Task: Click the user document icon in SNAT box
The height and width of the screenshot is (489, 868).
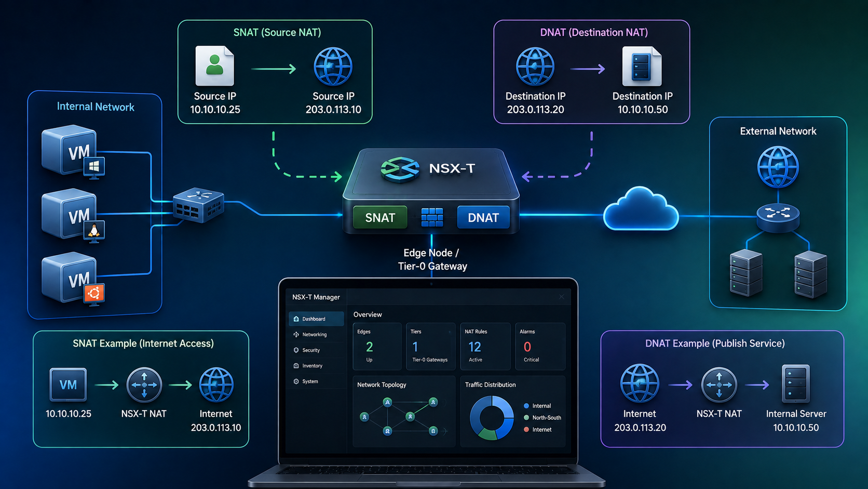Action: tap(214, 66)
